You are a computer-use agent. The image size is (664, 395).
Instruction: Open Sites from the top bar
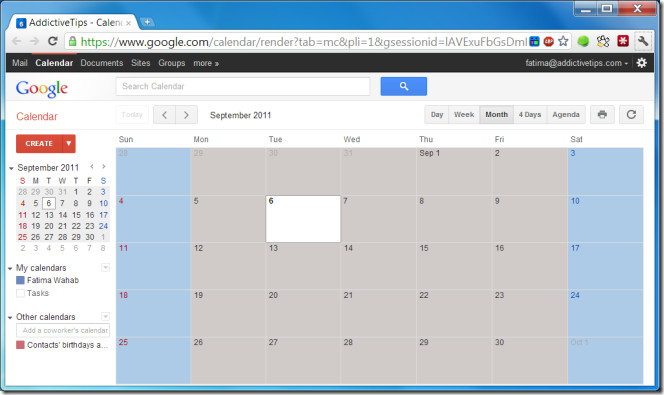(x=141, y=63)
